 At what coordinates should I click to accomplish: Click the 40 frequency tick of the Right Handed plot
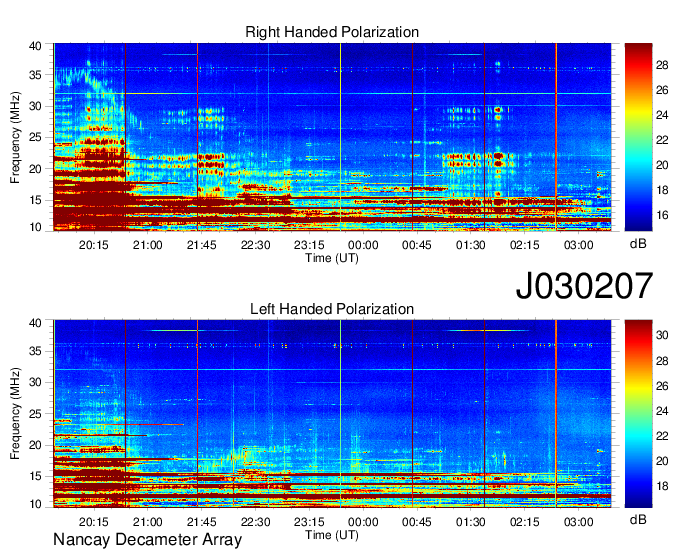click(x=35, y=46)
